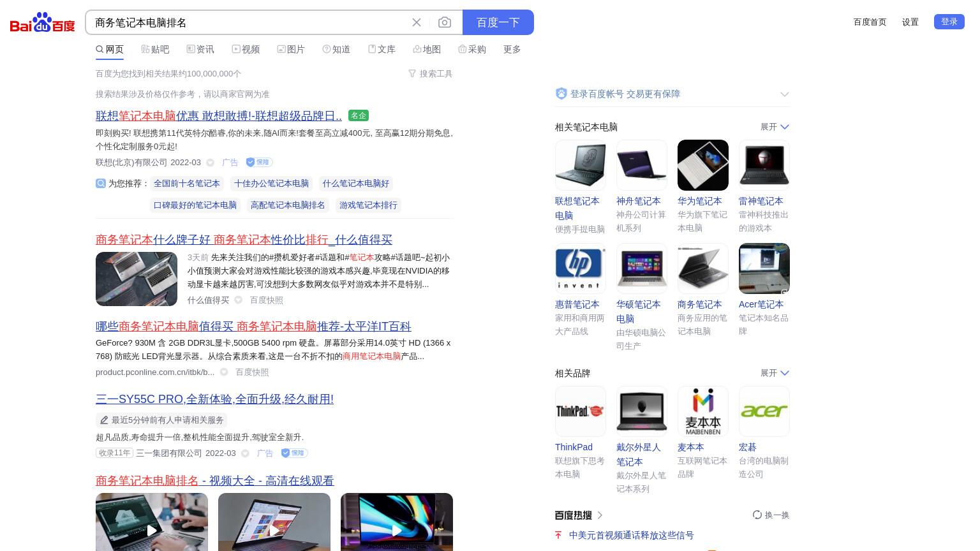
Task: Open image search via the camera icon
Action: pos(445,22)
